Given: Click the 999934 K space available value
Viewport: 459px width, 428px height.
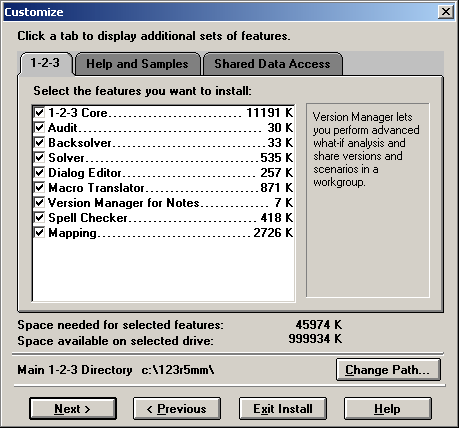Looking at the screenshot, I should 315,339.
